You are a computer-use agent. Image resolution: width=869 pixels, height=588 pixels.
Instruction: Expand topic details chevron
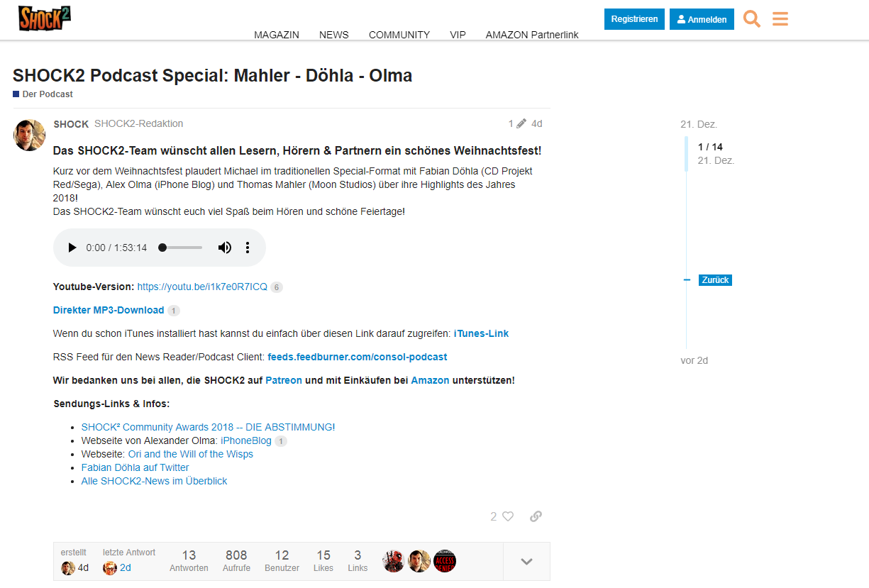[526, 562]
